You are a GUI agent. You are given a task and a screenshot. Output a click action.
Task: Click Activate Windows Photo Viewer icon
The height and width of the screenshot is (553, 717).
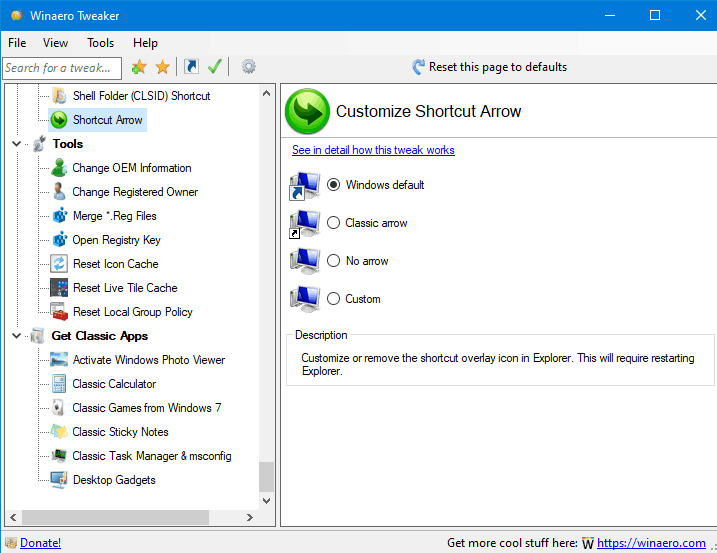(59, 360)
